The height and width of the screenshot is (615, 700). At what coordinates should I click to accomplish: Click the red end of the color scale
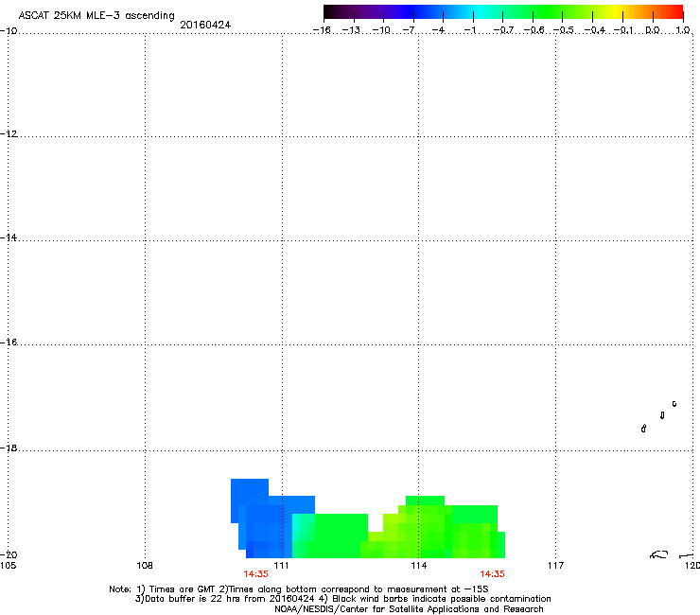[676, 12]
